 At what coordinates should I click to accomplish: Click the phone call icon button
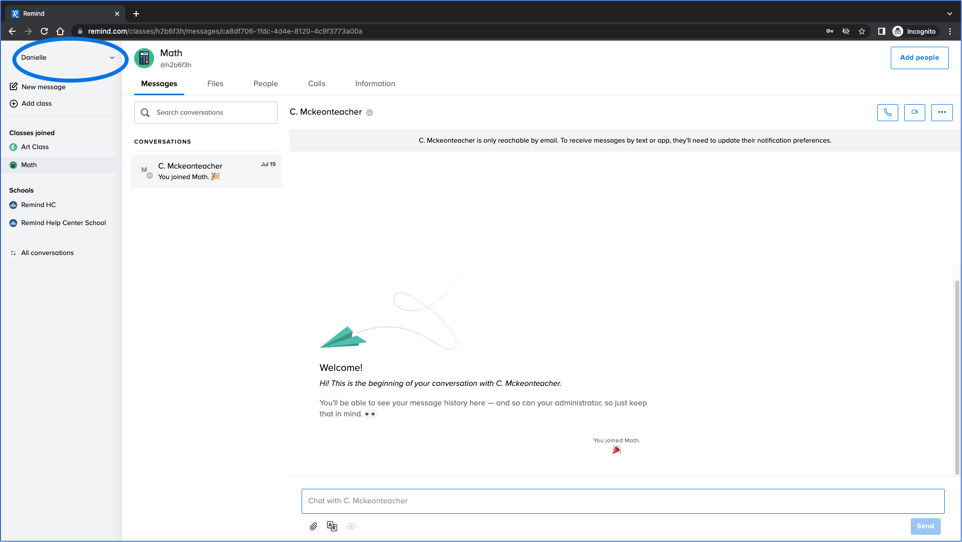click(x=887, y=113)
